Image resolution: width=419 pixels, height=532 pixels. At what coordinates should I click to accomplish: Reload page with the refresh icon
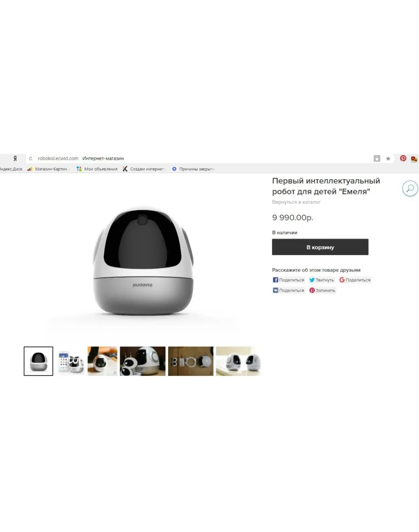(x=30, y=158)
